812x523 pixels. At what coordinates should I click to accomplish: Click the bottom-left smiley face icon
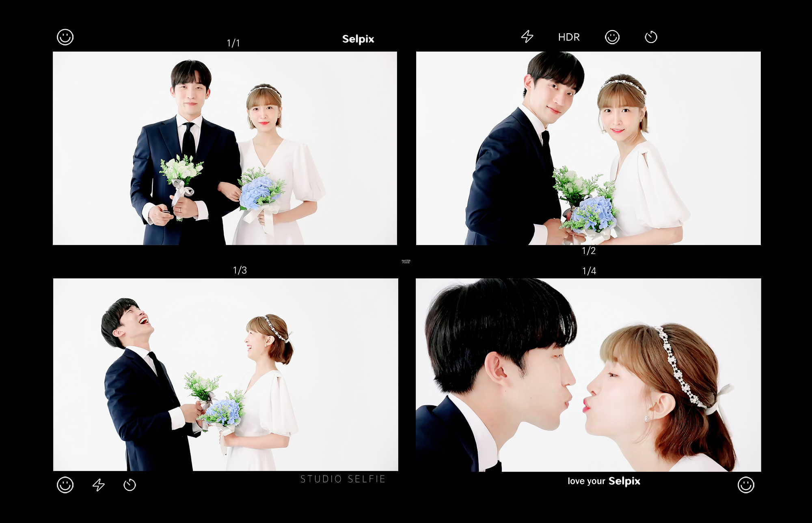pyautogui.click(x=65, y=485)
